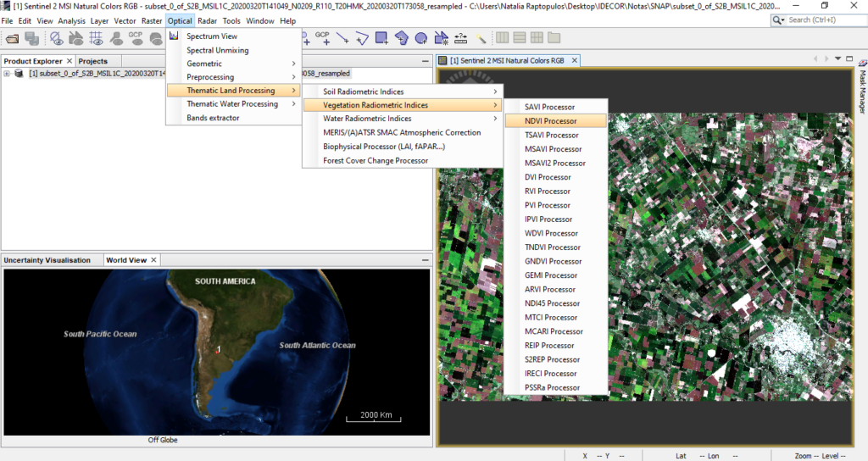The image size is (868, 461).
Task: Click the World View globe map
Action: (x=216, y=352)
